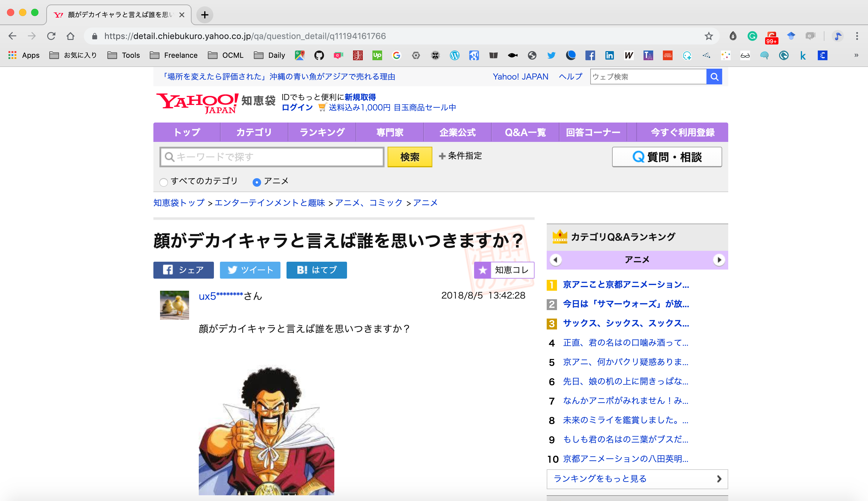Expand ランキングをもっと見る link
Viewport: 868px width, 501px height.
[637, 479]
